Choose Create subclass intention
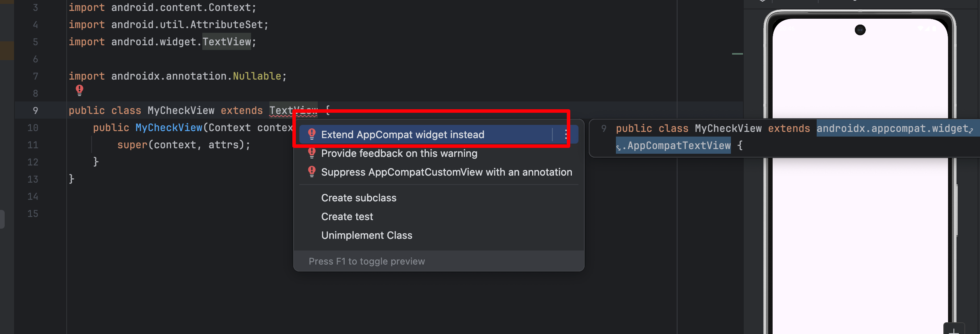The width and height of the screenshot is (980, 334). click(359, 198)
